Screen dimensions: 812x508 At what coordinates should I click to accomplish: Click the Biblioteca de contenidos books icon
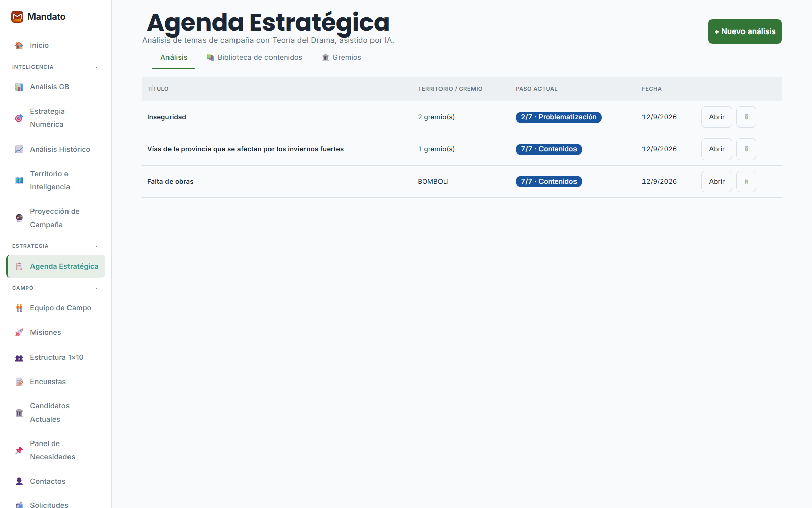point(211,58)
